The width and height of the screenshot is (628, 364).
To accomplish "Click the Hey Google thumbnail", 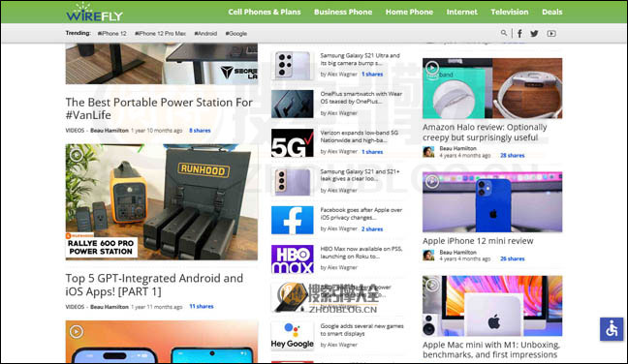I will click(x=293, y=336).
